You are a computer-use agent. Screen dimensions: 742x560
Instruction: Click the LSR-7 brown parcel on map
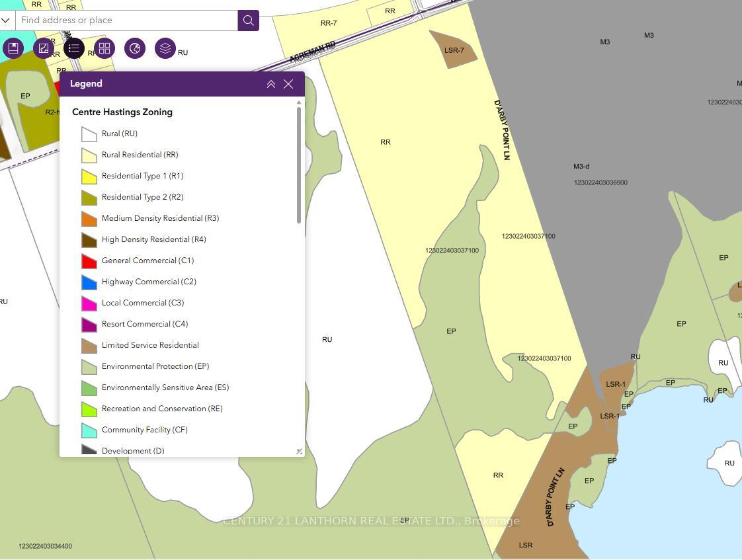click(x=454, y=50)
